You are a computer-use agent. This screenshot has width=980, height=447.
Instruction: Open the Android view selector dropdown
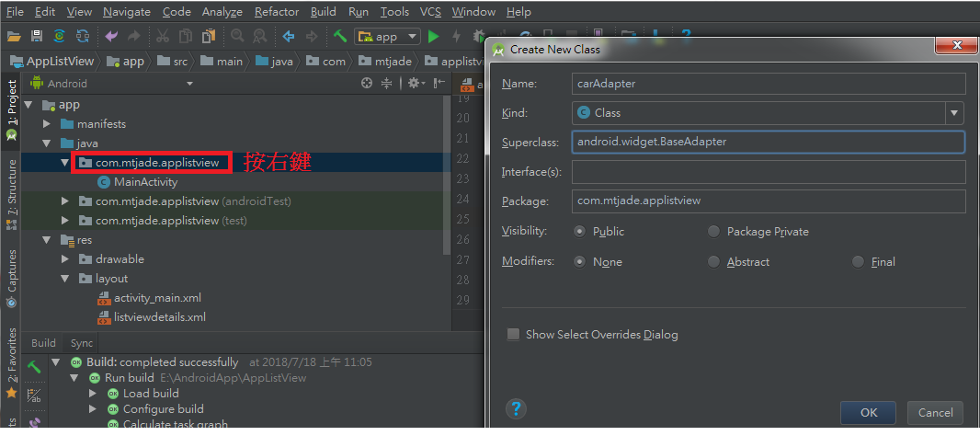(x=190, y=83)
